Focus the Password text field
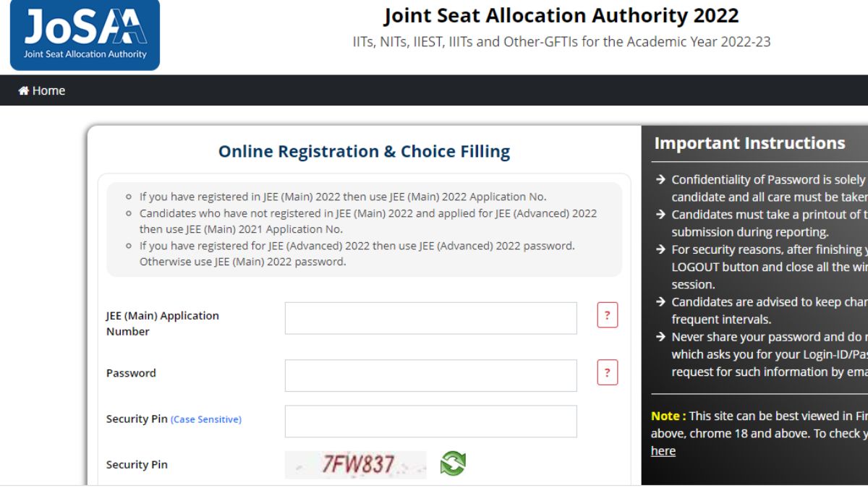The height and width of the screenshot is (488, 868). tap(431, 375)
